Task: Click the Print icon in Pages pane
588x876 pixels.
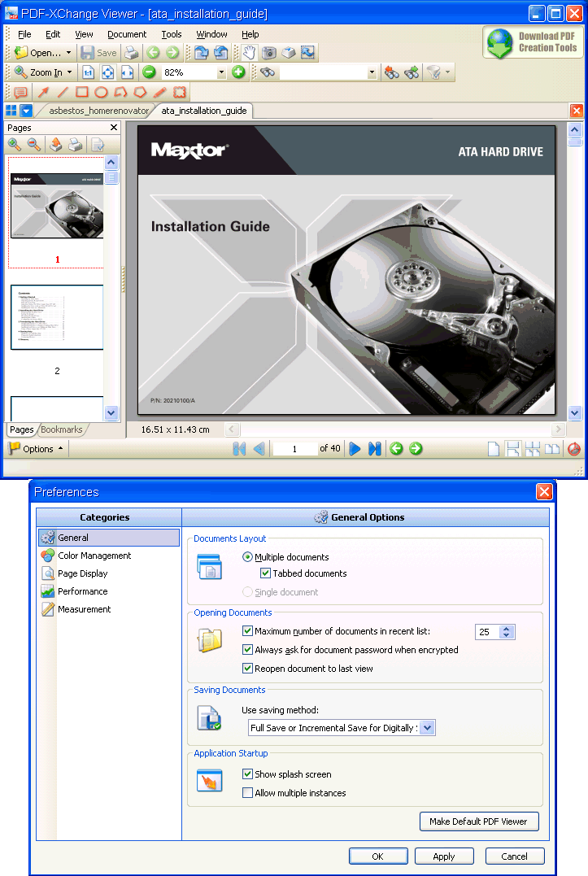Action: coord(76,145)
